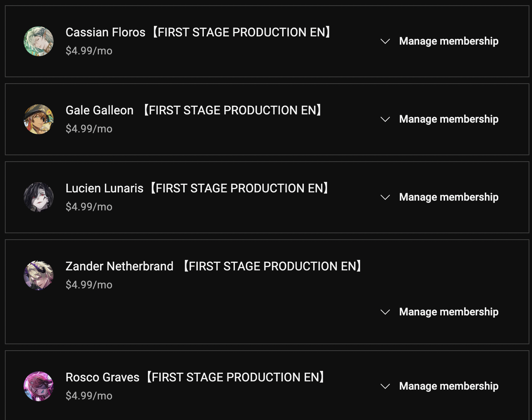Expand chevron for Lucien Lunaris membership
The height and width of the screenshot is (420, 532).
pos(385,197)
